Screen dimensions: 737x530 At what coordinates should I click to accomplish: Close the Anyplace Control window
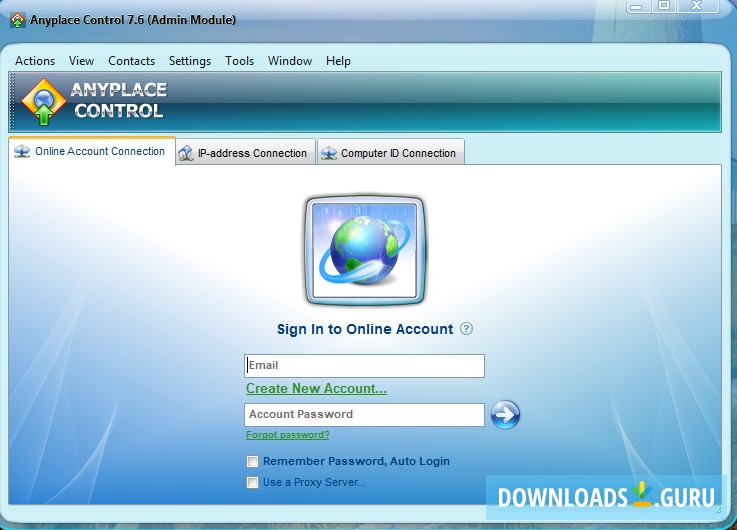(x=698, y=6)
